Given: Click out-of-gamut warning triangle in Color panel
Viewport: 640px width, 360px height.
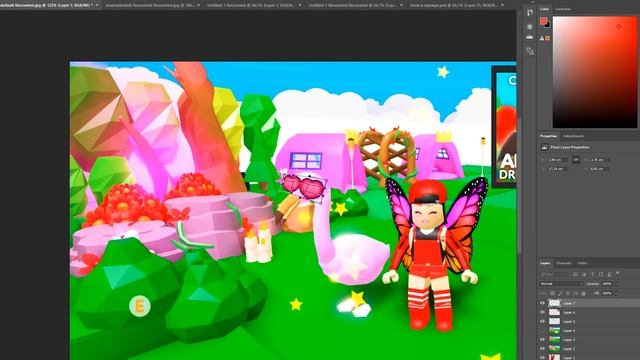Looking at the screenshot, I should coord(542,38).
